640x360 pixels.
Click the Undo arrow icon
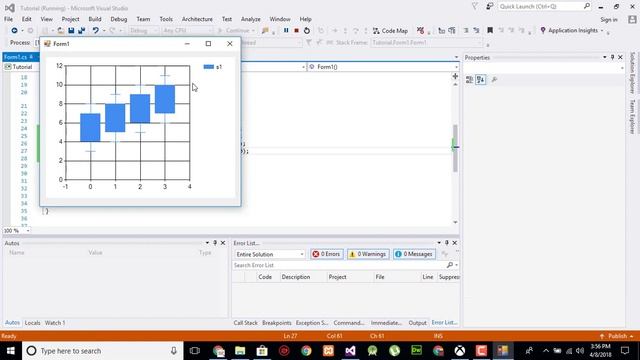coord(95,31)
